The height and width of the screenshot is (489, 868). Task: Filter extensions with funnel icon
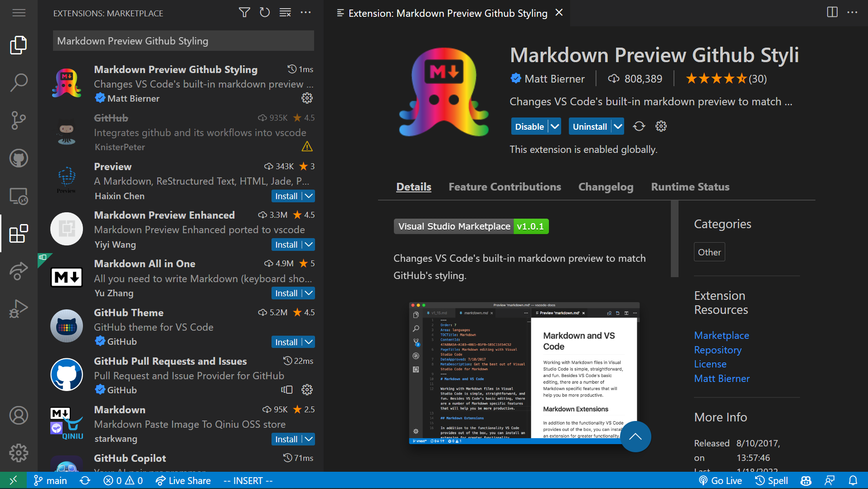pyautogui.click(x=244, y=13)
